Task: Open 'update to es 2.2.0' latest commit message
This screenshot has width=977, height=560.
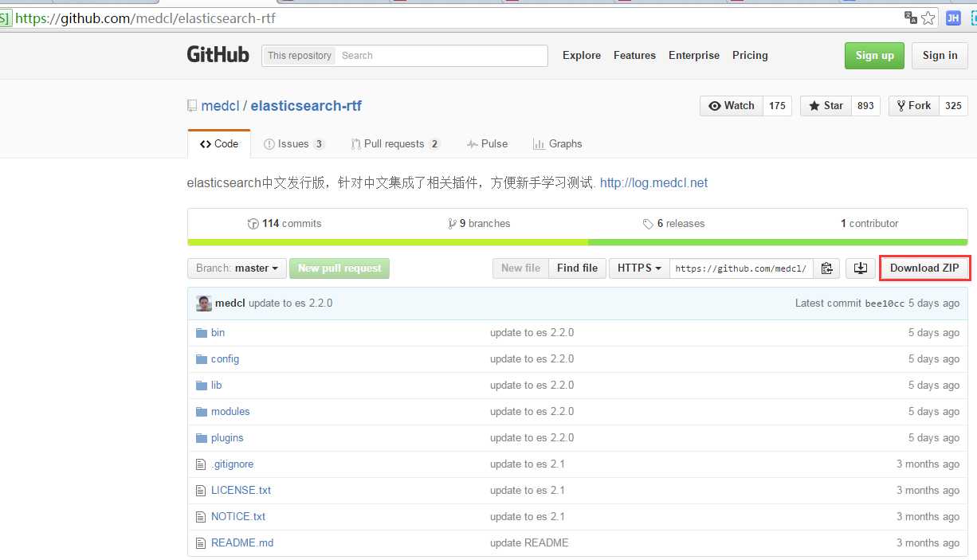Action: [290, 303]
